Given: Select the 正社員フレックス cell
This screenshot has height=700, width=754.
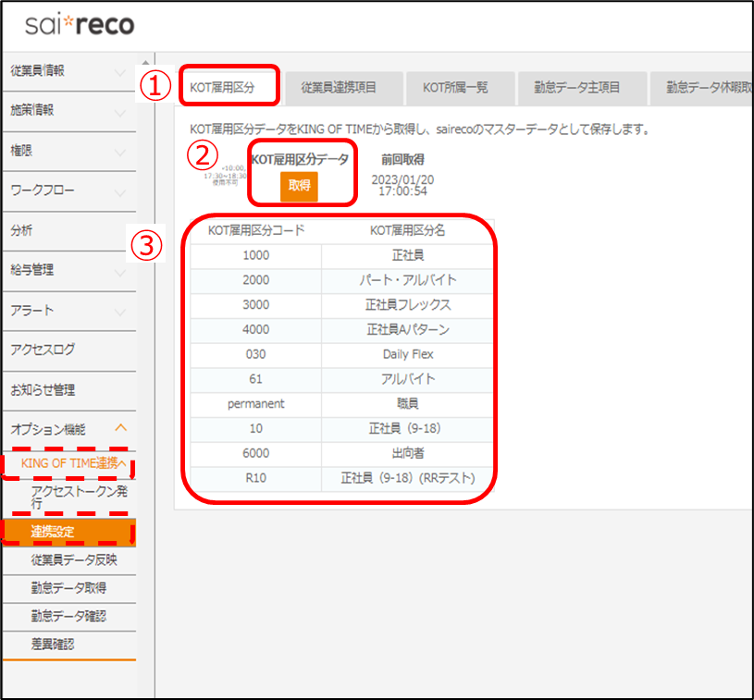Looking at the screenshot, I should (408, 305).
